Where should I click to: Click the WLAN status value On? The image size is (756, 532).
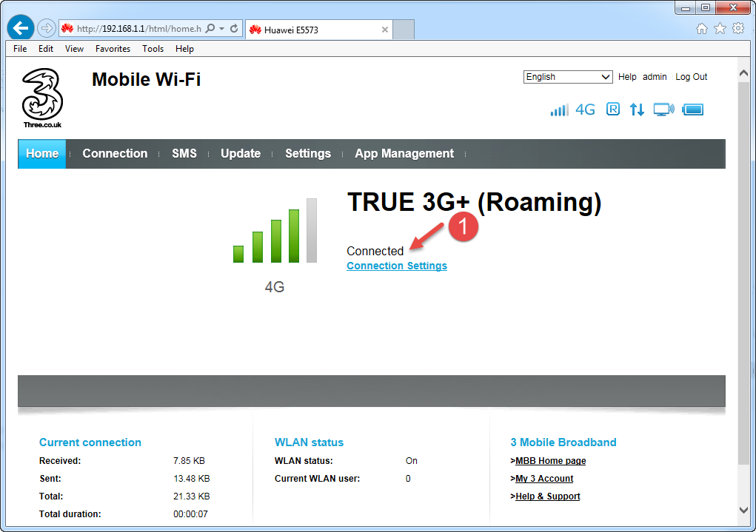tap(411, 461)
